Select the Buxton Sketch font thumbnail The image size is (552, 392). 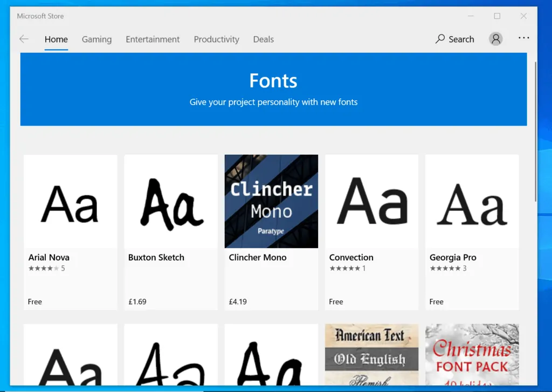pos(170,201)
